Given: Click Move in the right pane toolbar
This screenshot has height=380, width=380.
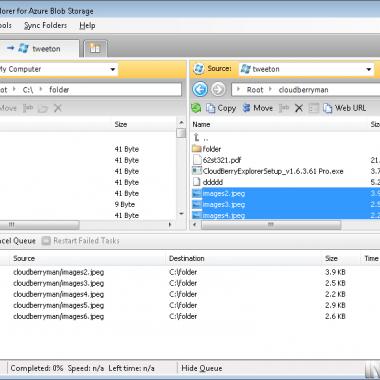Looking at the screenshot, I should tap(257, 108).
